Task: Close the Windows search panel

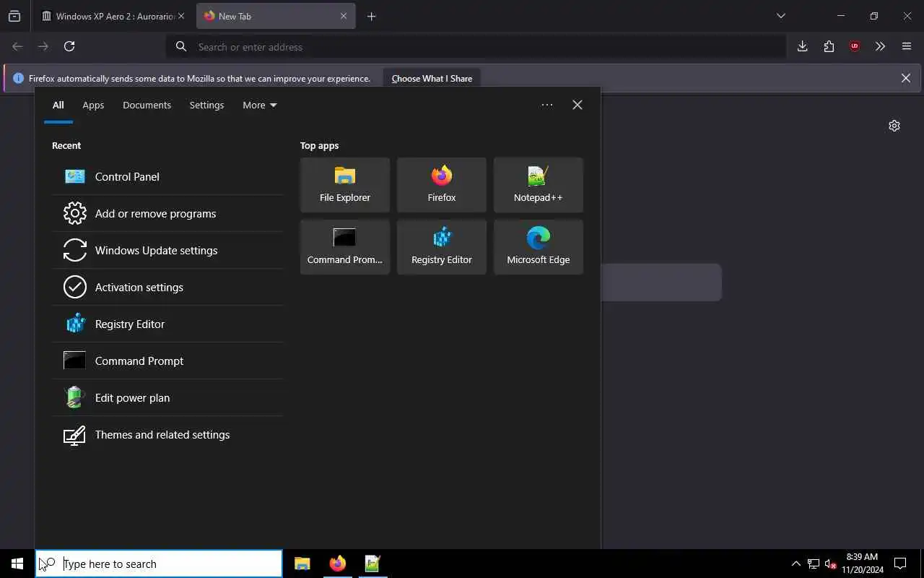Action: click(x=577, y=105)
